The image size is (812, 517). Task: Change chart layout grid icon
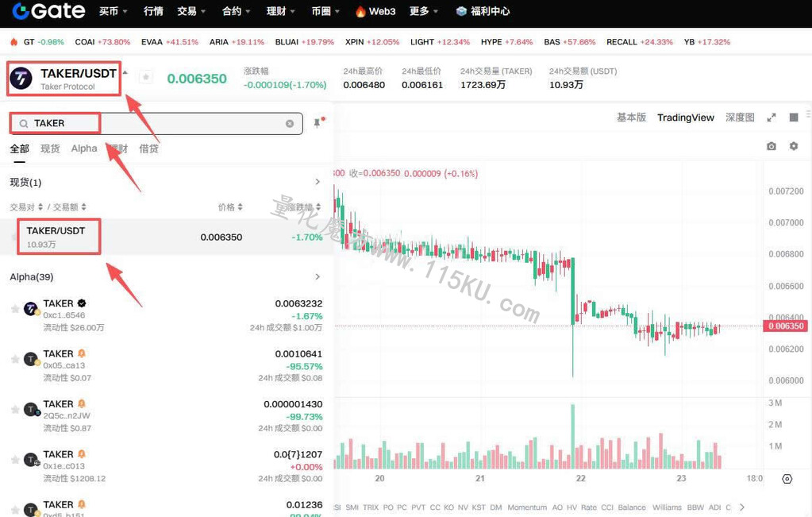[x=794, y=118]
